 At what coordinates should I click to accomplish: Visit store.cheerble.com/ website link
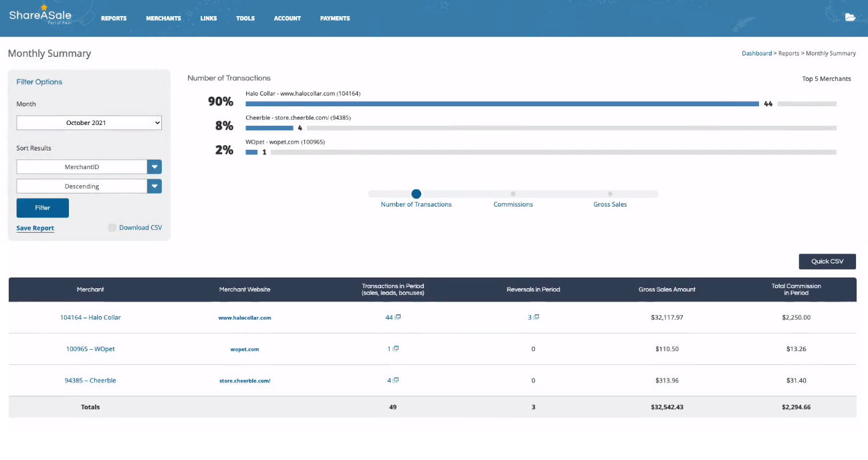(x=245, y=380)
